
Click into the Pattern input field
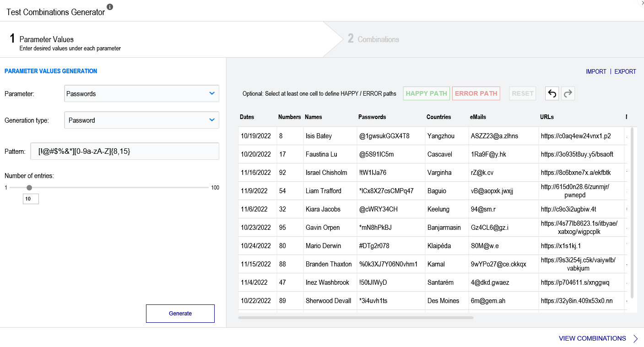124,151
